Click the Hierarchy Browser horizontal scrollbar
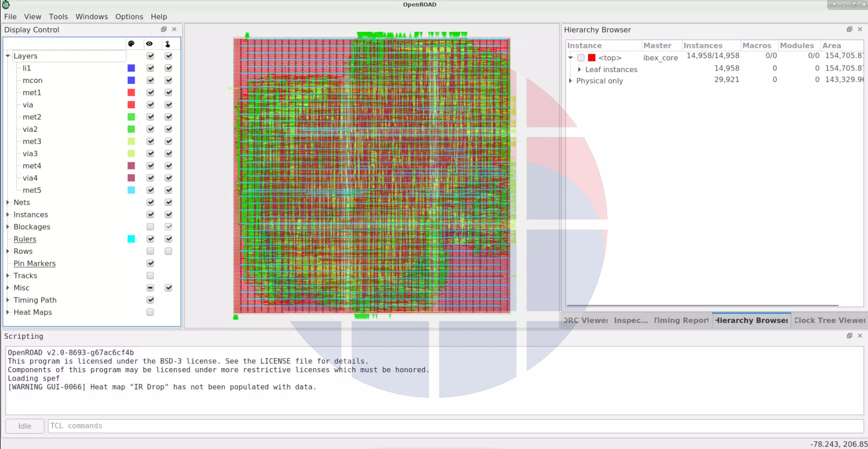868x449 pixels. click(702, 305)
